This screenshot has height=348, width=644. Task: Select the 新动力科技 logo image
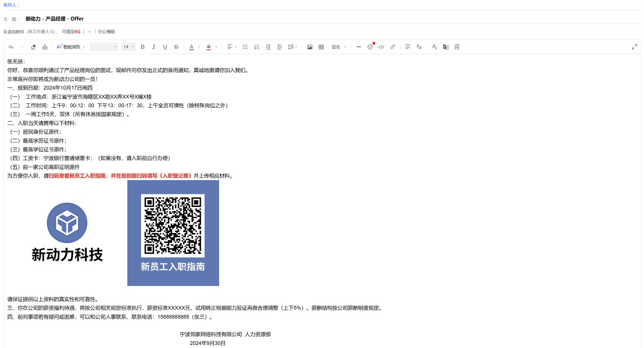[67, 232]
